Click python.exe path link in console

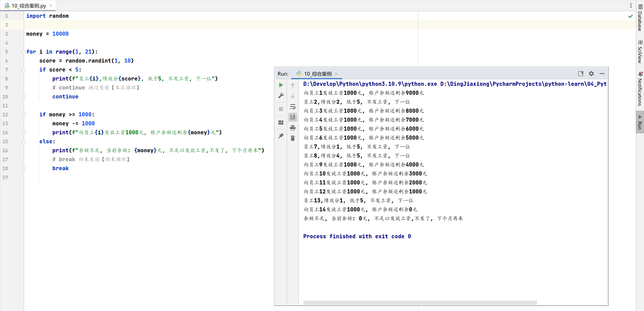(370, 84)
